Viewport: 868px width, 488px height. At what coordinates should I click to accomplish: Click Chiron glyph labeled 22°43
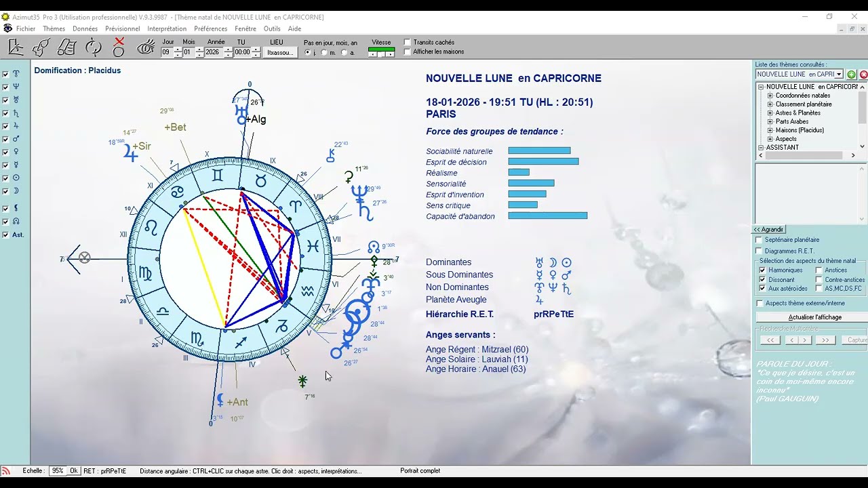coord(330,156)
